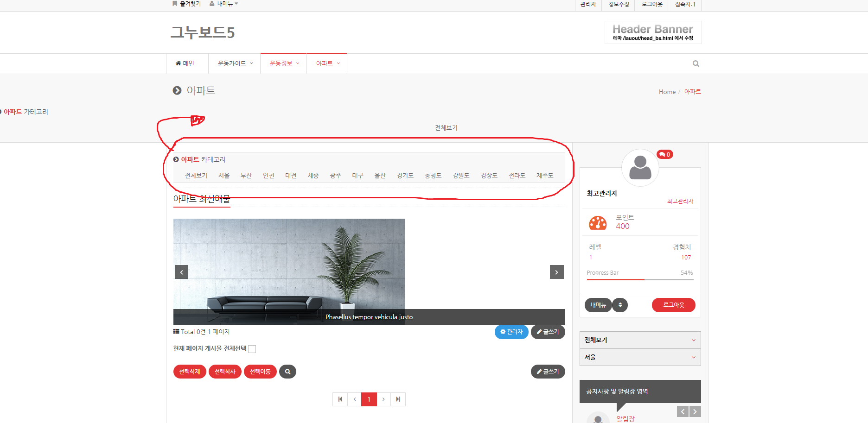The height and width of the screenshot is (423, 868).
Task: Show next notice in 공지사항 panel
Action: click(695, 411)
